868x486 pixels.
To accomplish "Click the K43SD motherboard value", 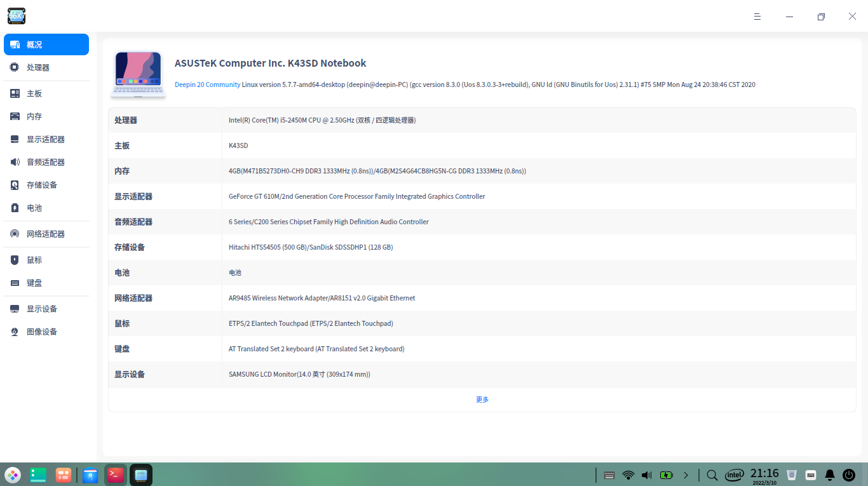I will (x=238, y=145).
